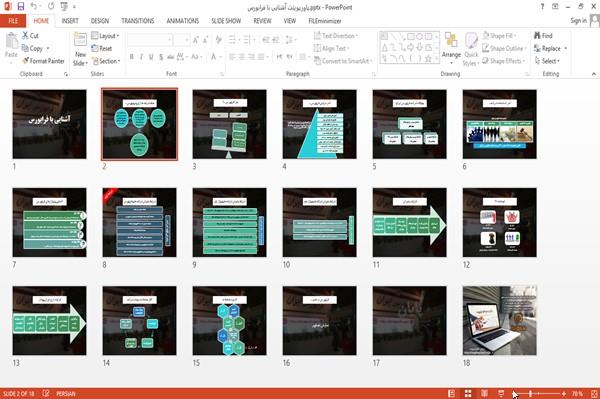Open the FILE menu tab
The height and width of the screenshot is (399, 600).
13,21
